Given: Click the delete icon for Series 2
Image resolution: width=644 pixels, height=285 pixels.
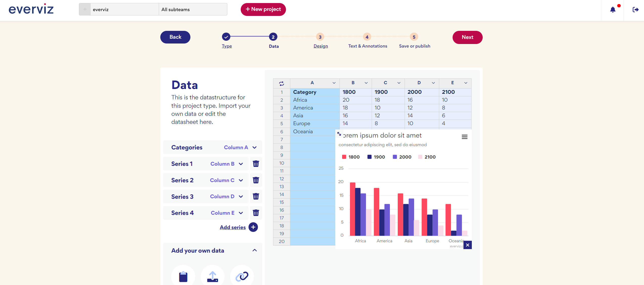Looking at the screenshot, I should click(256, 180).
